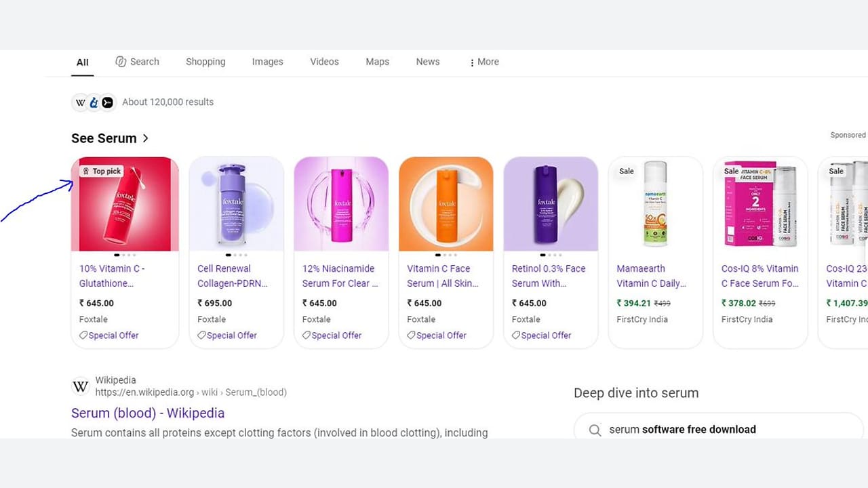Open the Videos tab
868x488 pixels.
coord(324,62)
